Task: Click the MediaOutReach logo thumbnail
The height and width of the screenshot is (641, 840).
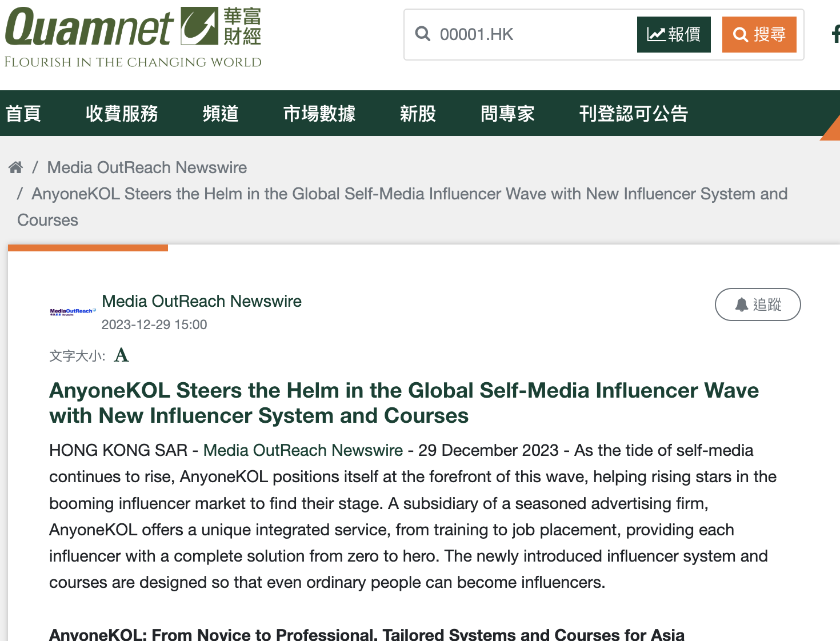Action: click(x=73, y=312)
